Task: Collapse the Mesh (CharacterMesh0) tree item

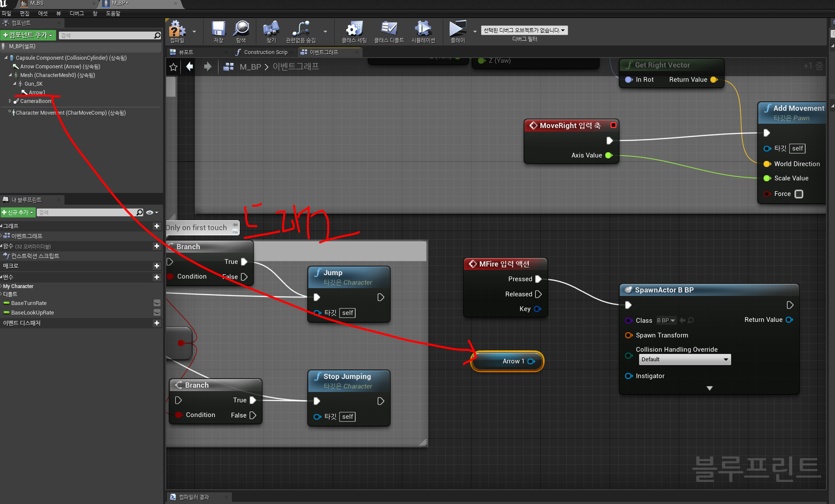Action: (10, 75)
